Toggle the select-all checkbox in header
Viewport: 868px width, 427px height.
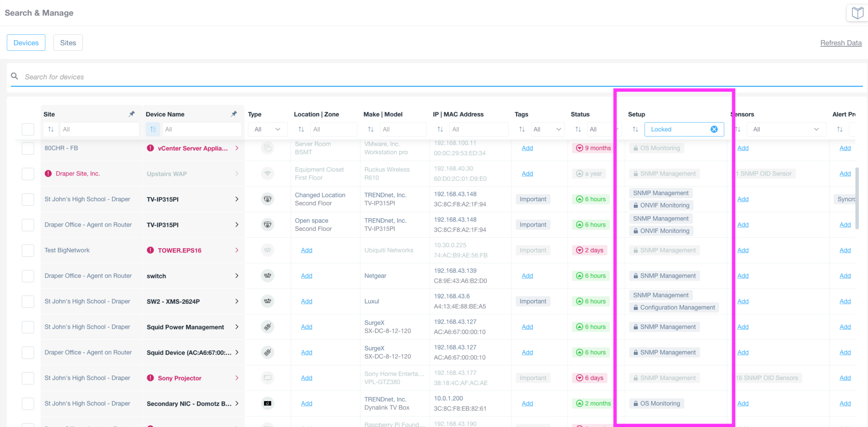(28, 129)
